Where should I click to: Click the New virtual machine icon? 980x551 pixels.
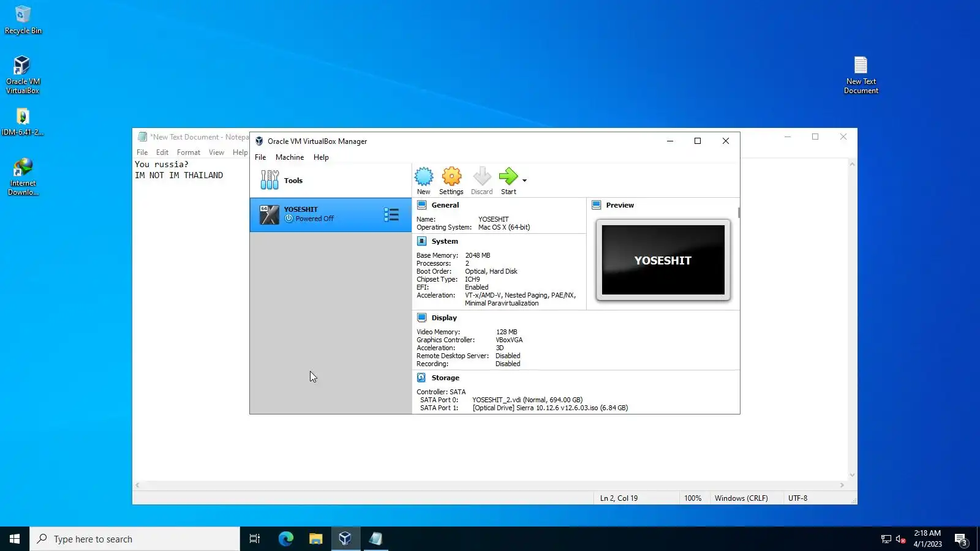(423, 177)
